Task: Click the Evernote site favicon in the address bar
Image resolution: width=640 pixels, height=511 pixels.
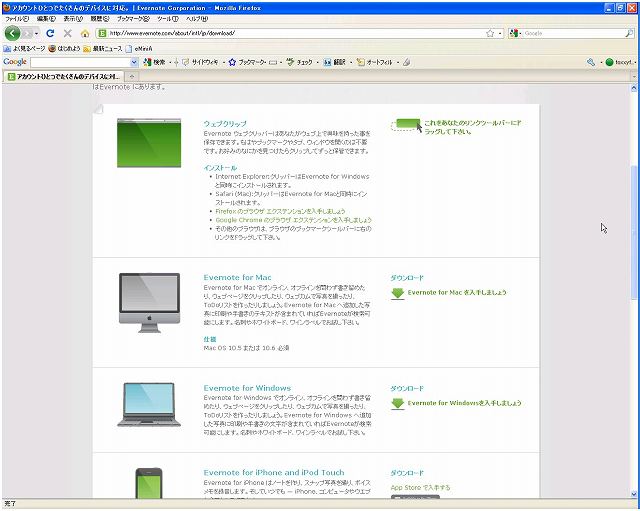Action: pos(102,33)
